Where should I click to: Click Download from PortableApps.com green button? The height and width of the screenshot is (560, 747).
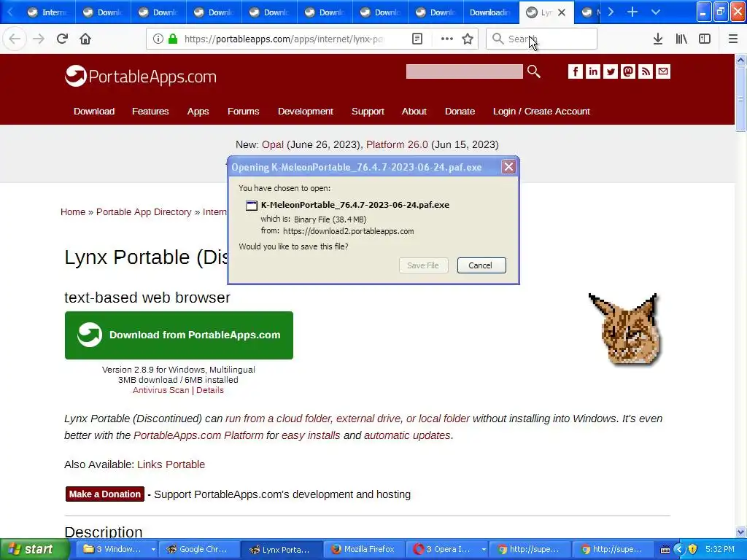pos(179,335)
